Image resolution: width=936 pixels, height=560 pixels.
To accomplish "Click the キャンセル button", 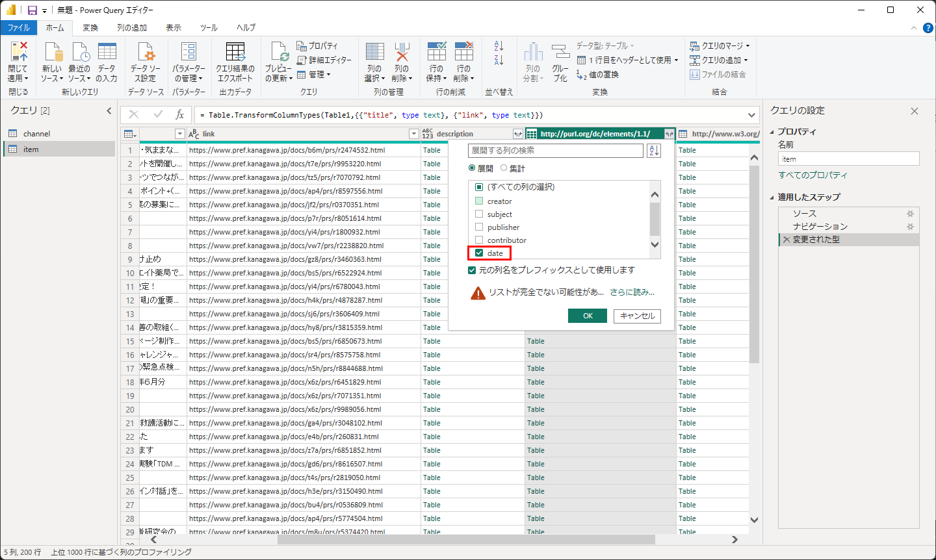I will point(638,316).
